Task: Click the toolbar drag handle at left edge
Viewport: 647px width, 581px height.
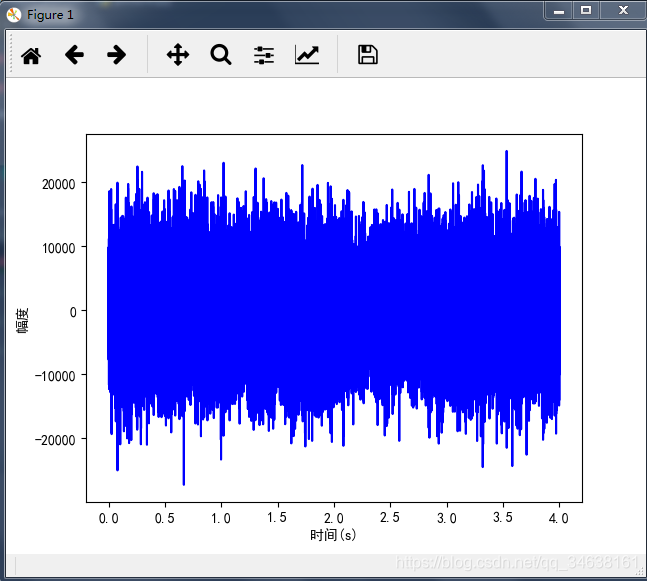Action: tap(11, 53)
